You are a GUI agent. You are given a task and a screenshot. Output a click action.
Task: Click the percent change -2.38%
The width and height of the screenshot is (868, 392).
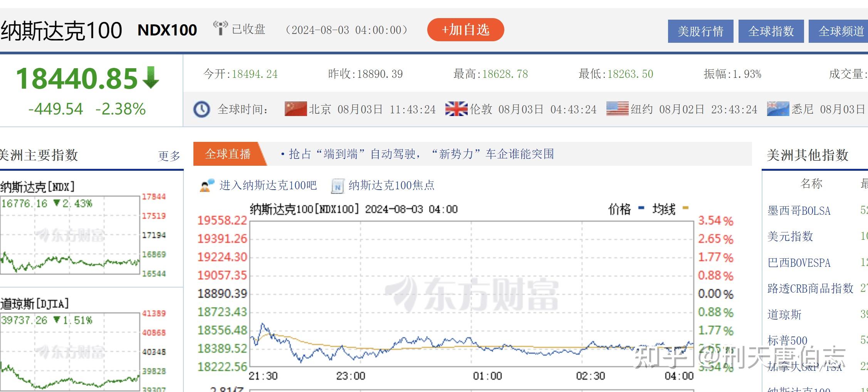click(121, 109)
